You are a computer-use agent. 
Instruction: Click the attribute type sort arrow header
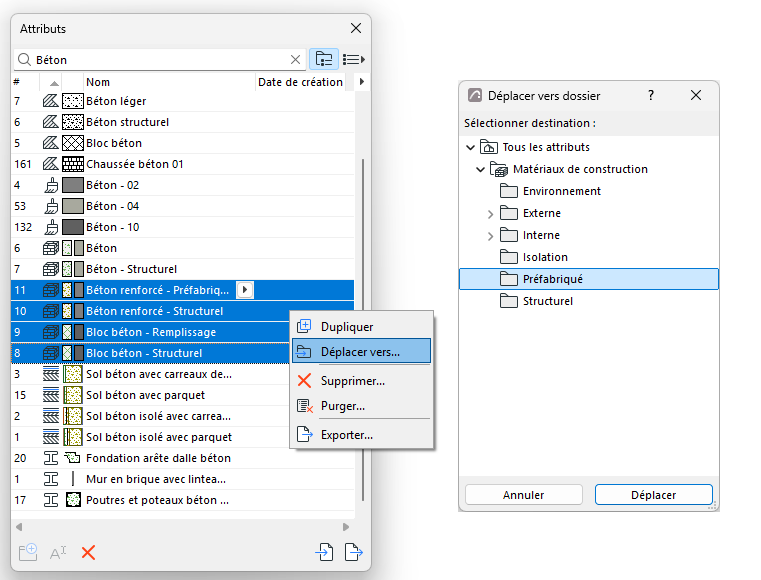pos(54,83)
